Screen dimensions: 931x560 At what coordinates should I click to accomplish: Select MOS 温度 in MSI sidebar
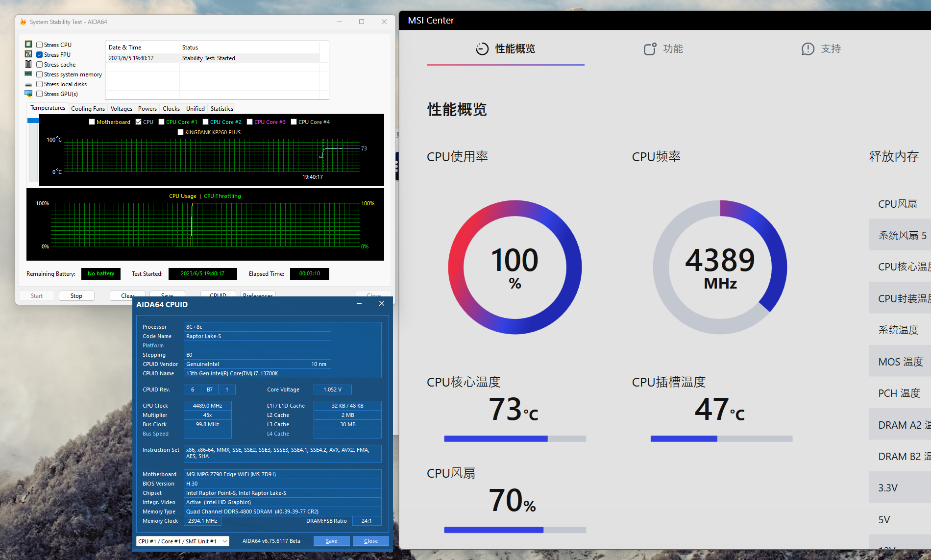(x=900, y=362)
